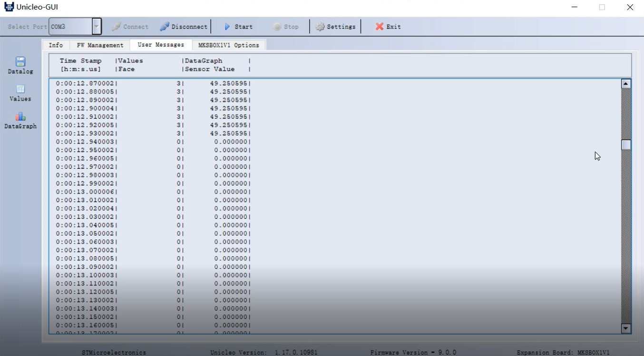Select the User Messages tab
The height and width of the screenshot is (356, 644).
pos(161,45)
